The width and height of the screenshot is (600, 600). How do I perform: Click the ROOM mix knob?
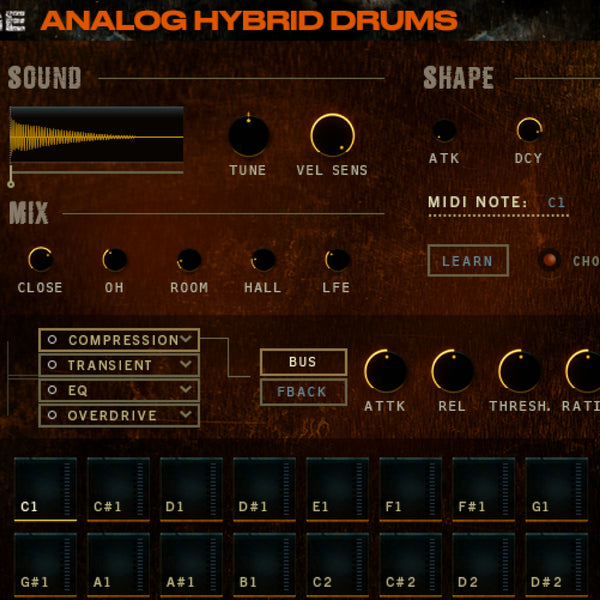click(x=189, y=260)
